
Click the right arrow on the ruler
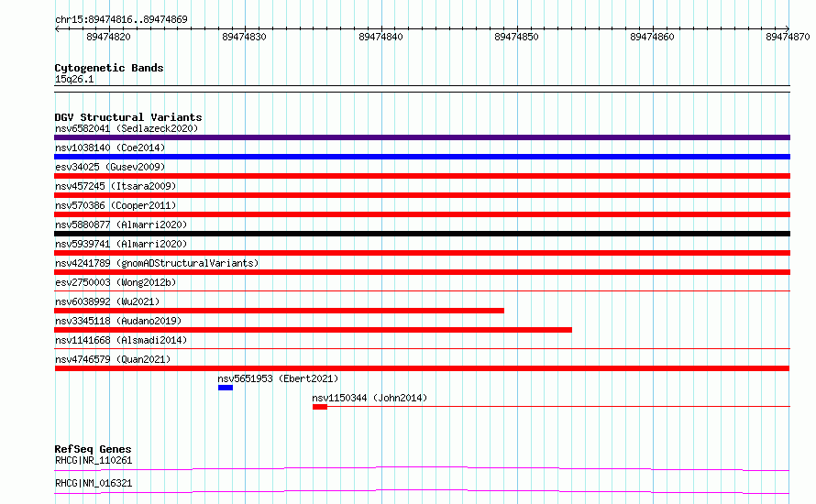[788, 28]
